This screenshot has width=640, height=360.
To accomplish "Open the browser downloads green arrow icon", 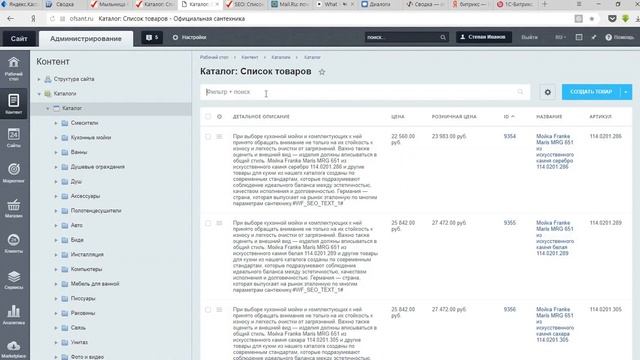I will (625, 19).
